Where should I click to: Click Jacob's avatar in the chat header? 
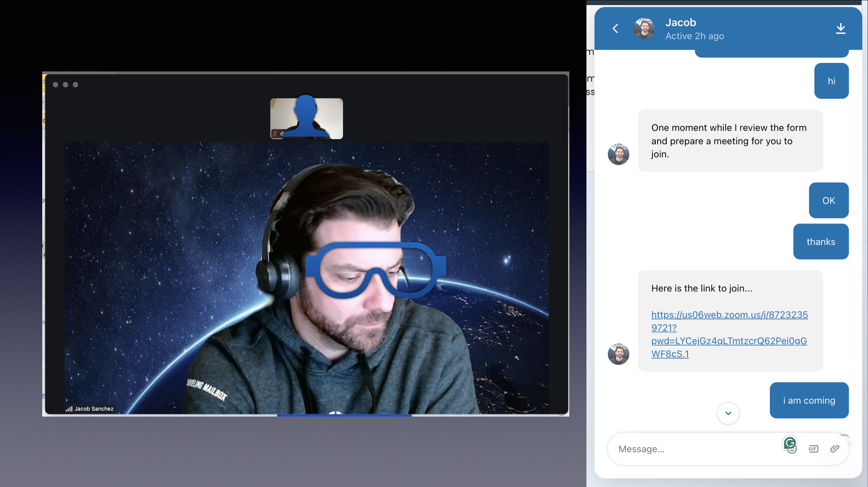point(643,28)
